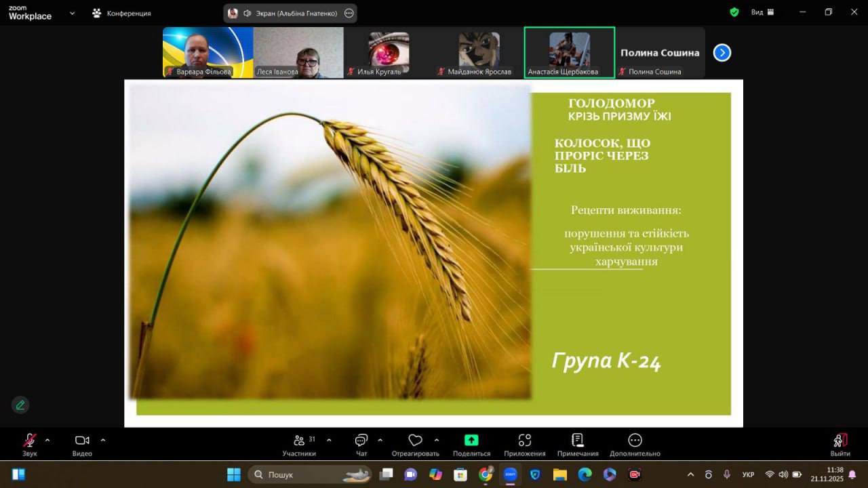This screenshot has width=868, height=488.
Task: Start screen sharing with Поделиться
Action: [x=471, y=444]
